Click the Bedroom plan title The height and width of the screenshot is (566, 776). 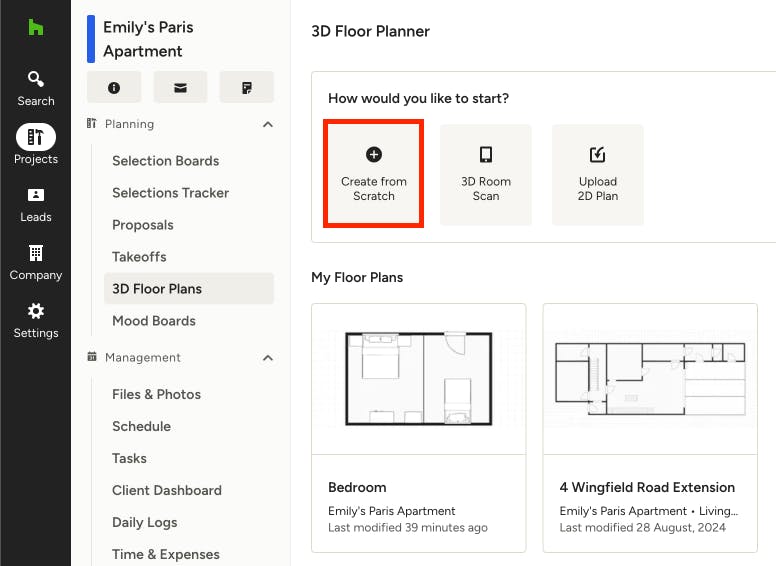(x=357, y=487)
